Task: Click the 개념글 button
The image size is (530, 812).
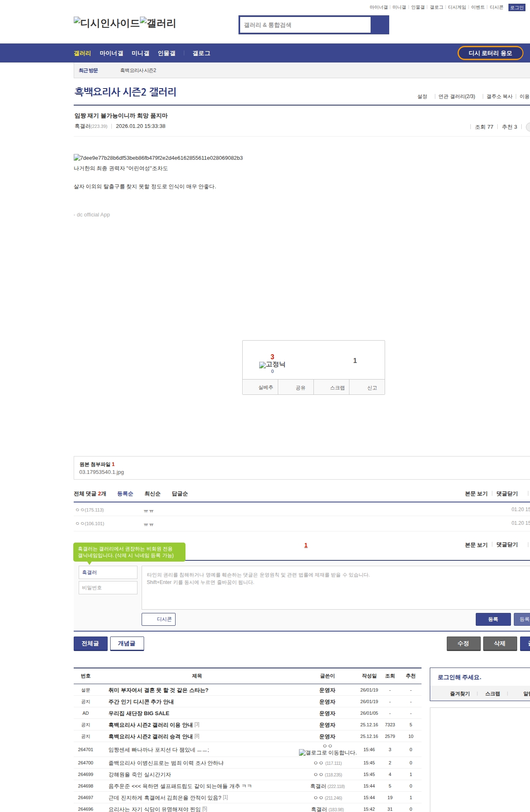Action: (x=127, y=644)
